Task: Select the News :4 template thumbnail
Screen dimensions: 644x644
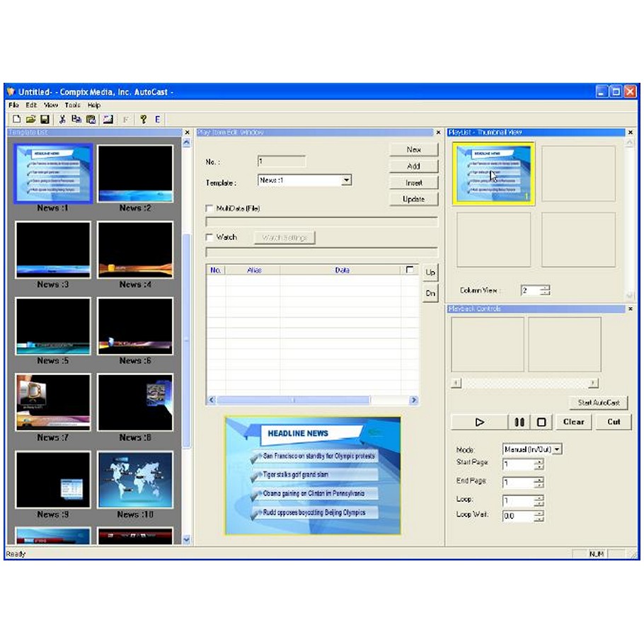Action: point(135,250)
